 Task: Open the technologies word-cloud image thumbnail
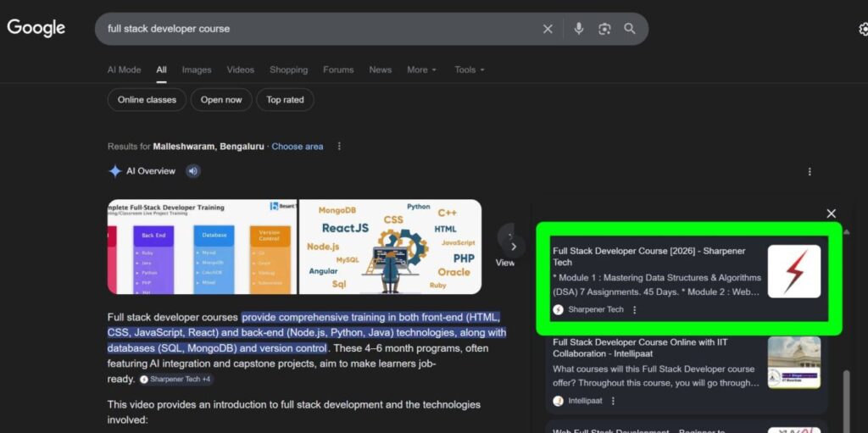click(x=390, y=247)
